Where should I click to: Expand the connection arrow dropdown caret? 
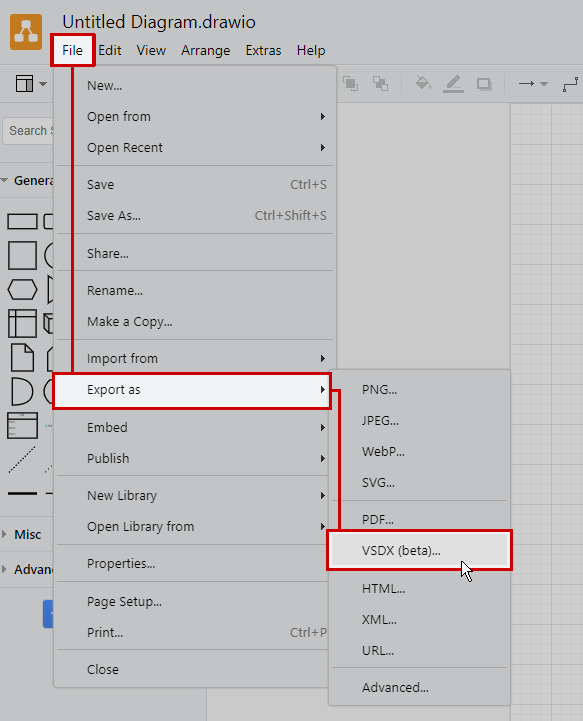(x=544, y=84)
